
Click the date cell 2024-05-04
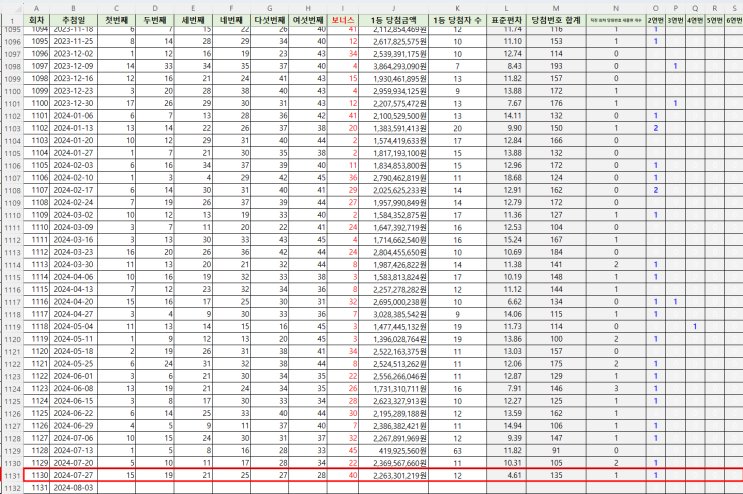(73, 327)
